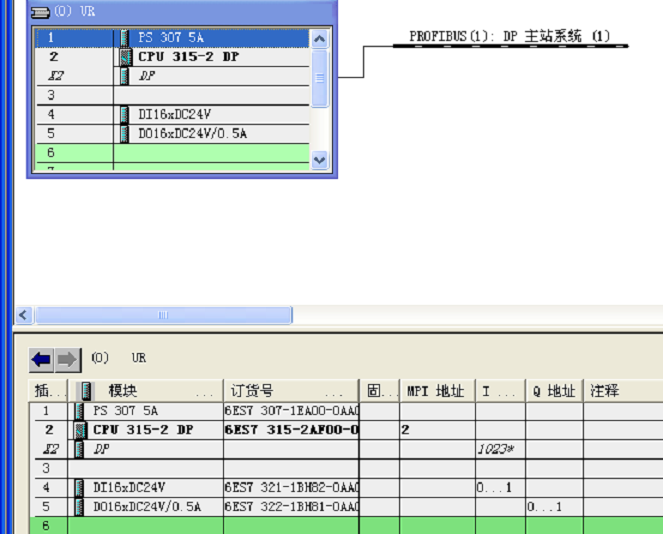
Task: Select slot 1 row in rack window
Action: point(173,38)
